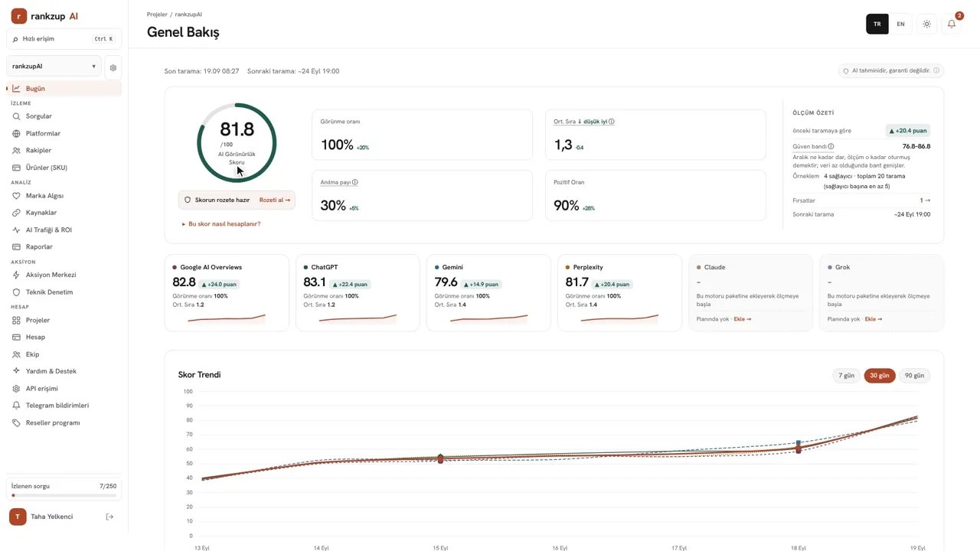Screen dimensions: 980x551
Task: Toggle the light theme sun icon
Action: pos(926,24)
